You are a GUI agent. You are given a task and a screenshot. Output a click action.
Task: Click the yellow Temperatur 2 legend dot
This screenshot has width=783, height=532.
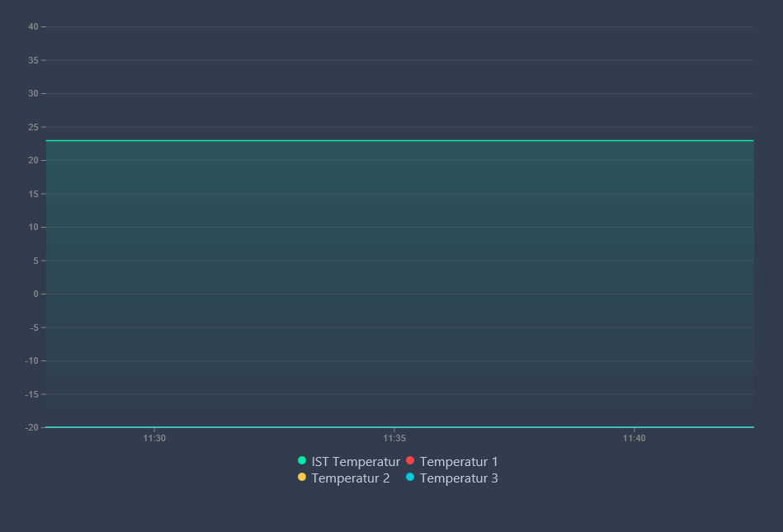click(x=302, y=478)
